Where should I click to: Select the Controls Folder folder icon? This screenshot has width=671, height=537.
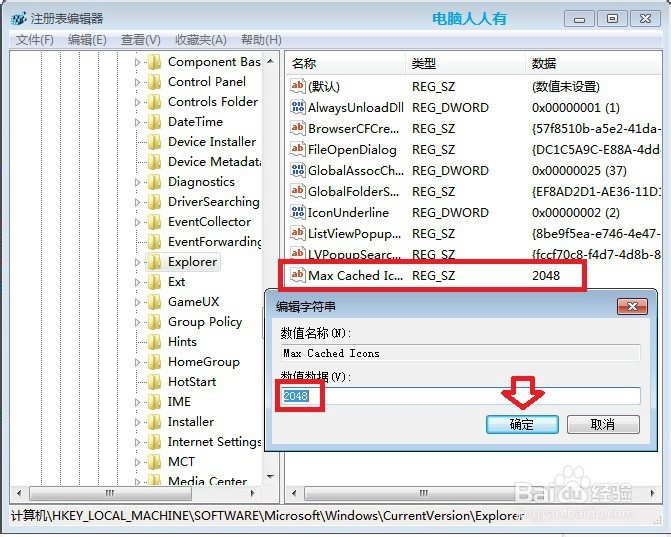154,102
